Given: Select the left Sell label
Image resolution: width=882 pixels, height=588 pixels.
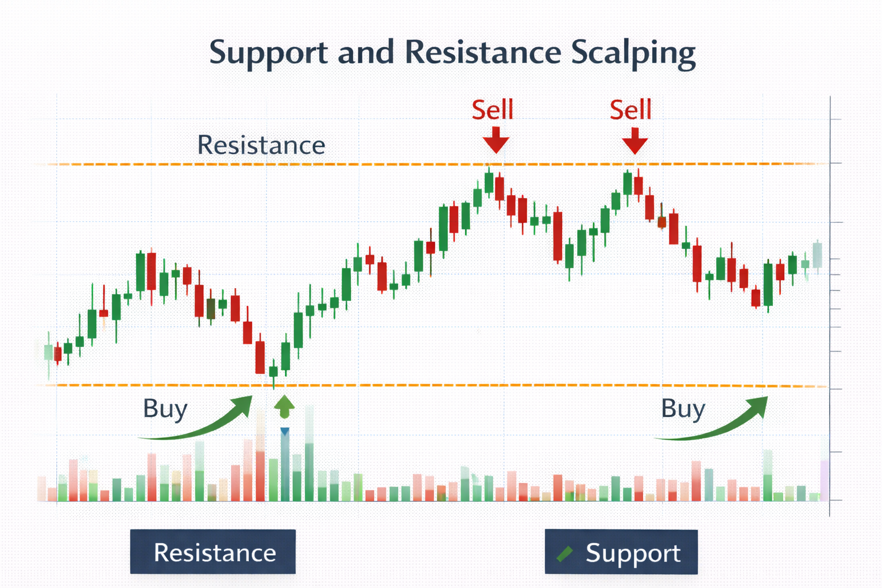Looking at the screenshot, I should (492, 110).
